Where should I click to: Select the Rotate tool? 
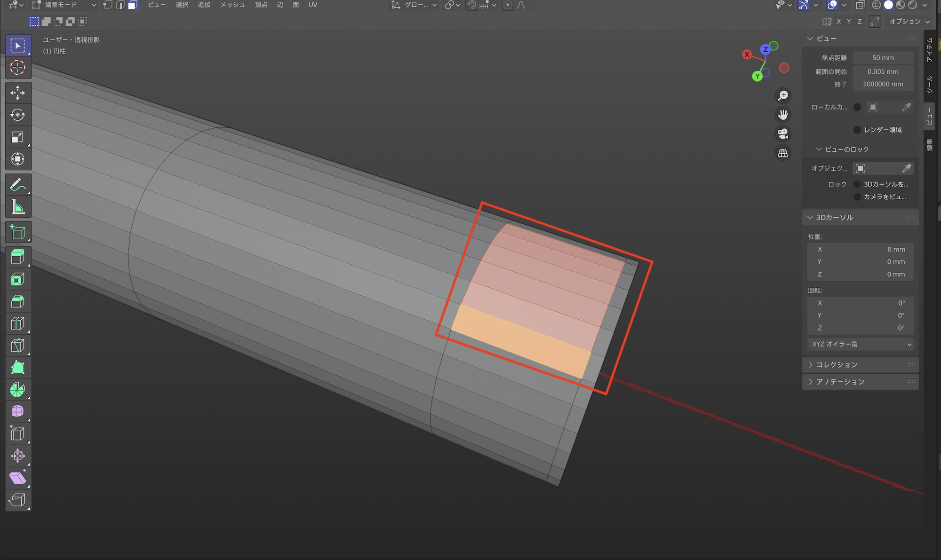(x=18, y=115)
